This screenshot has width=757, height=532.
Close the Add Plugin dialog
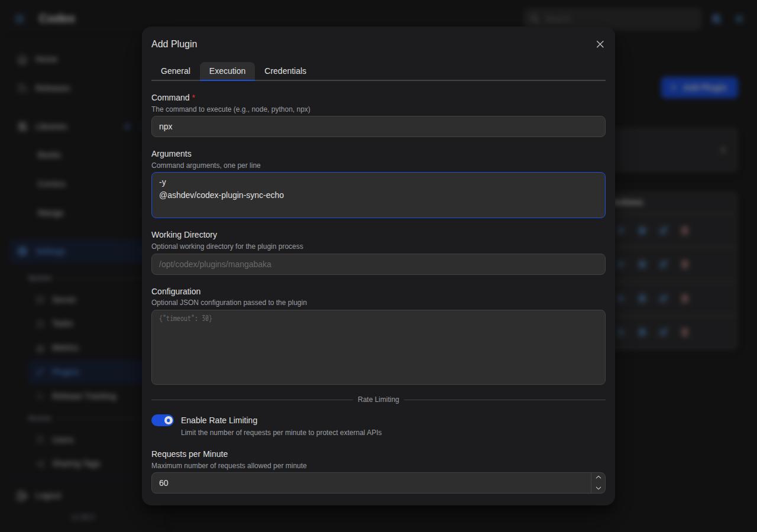pos(600,44)
